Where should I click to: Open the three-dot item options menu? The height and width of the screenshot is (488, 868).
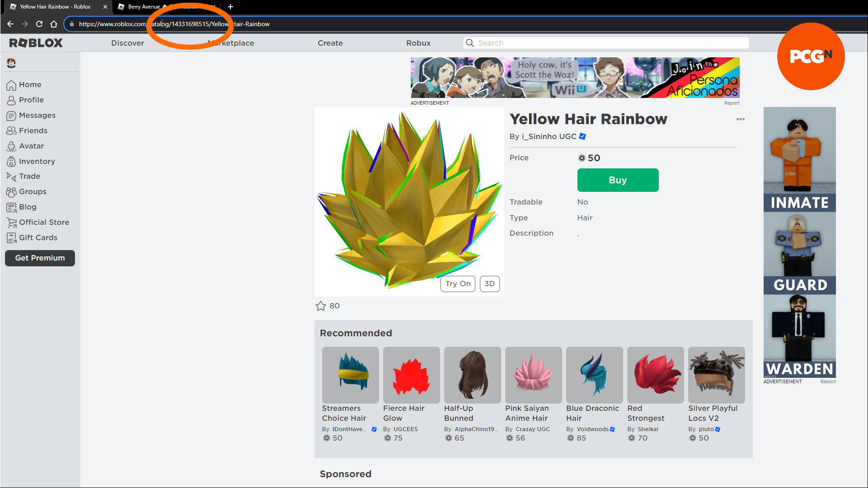(740, 119)
